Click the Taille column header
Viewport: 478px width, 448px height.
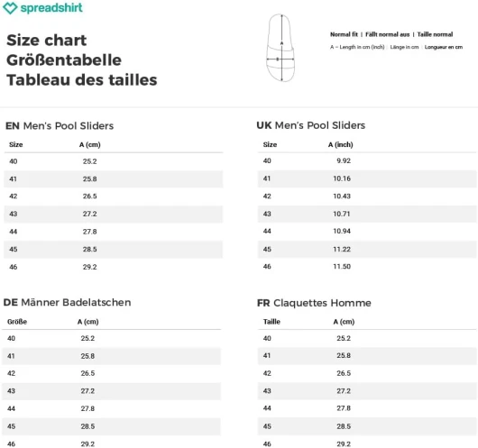271,322
